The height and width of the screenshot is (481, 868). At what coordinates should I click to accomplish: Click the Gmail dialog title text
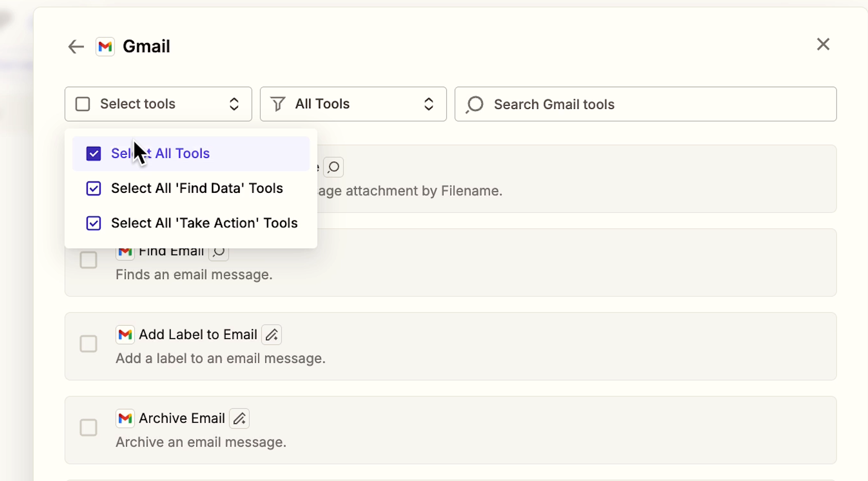click(x=146, y=46)
